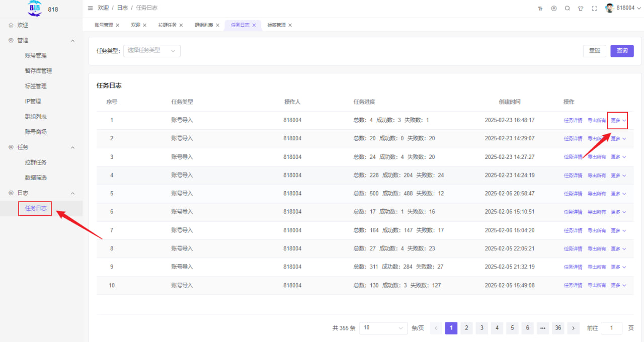Collapse the 管理 sidebar group
This screenshot has width=644, height=342.
point(72,40)
